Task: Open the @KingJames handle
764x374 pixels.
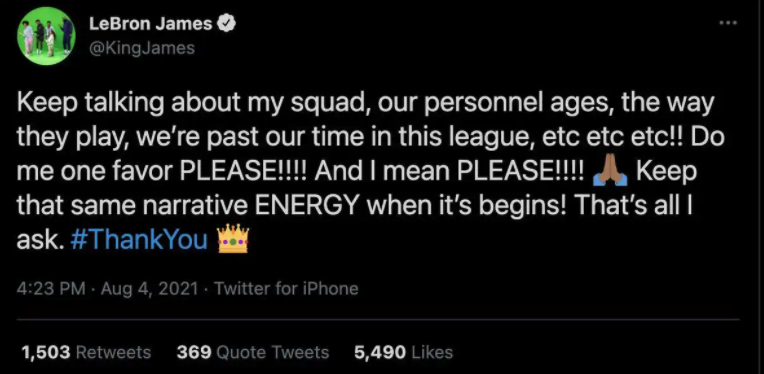Action: (x=142, y=48)
